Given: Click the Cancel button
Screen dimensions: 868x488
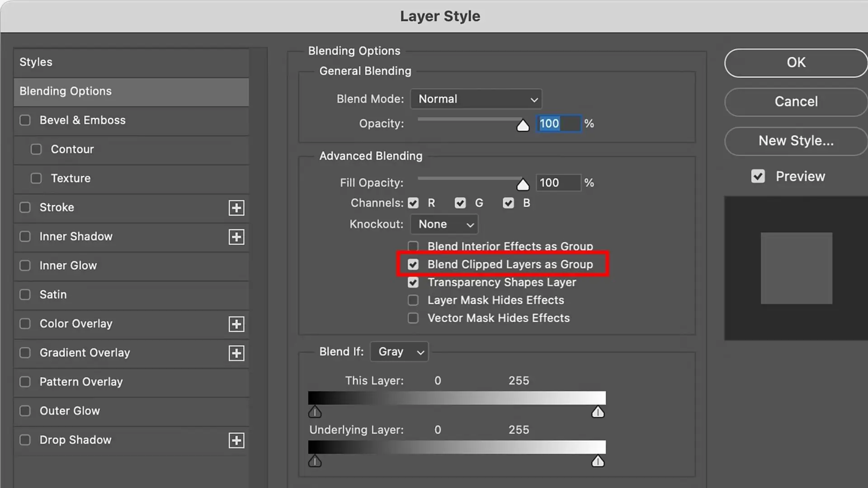Looking at the screenshot, I should click(796, 102).
